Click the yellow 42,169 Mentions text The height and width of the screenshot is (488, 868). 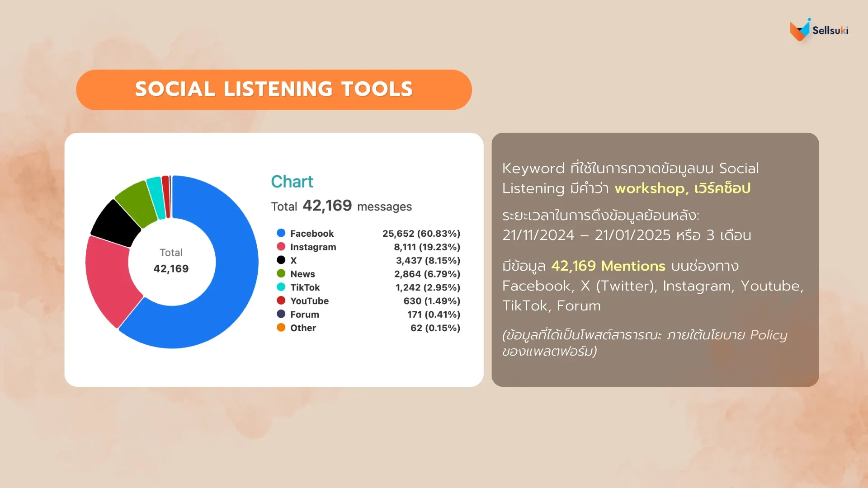(x=608, y=266)
